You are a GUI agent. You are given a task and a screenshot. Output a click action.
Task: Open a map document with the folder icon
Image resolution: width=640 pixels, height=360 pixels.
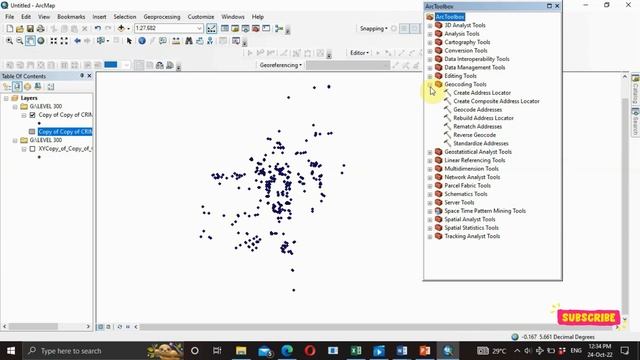pyautogui.click(x=20, y=29)
